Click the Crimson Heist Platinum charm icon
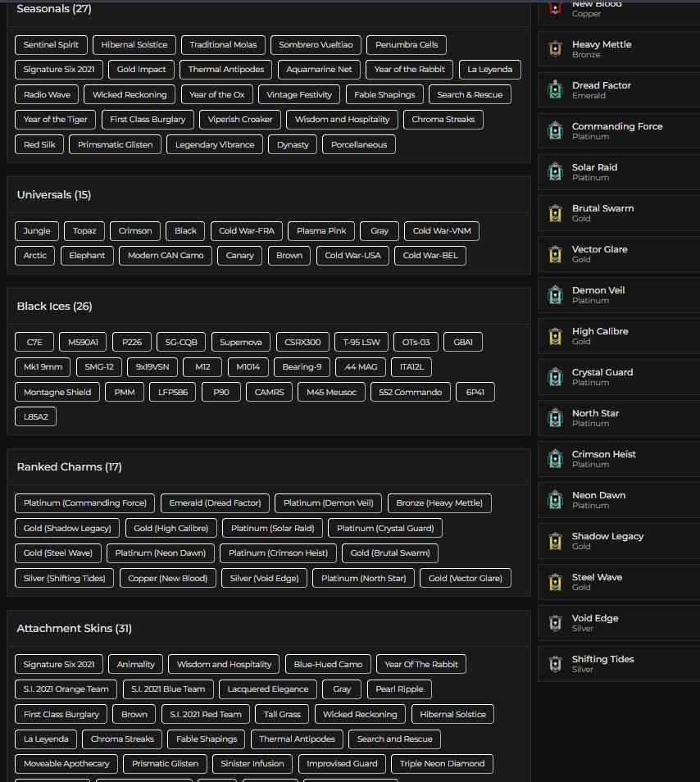700x782 pixels. (x=555, y=459)
